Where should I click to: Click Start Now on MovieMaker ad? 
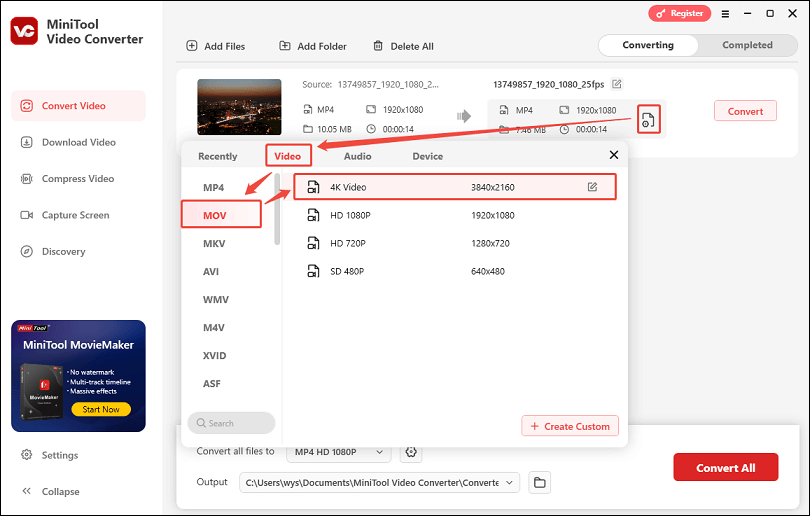pos(101,409)
